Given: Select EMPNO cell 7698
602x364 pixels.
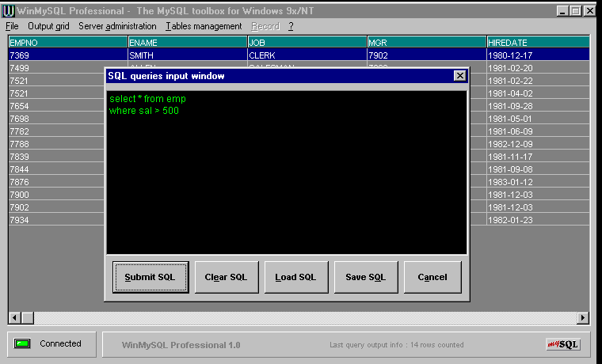Looking at the screenshot, I should coord(56,119).
